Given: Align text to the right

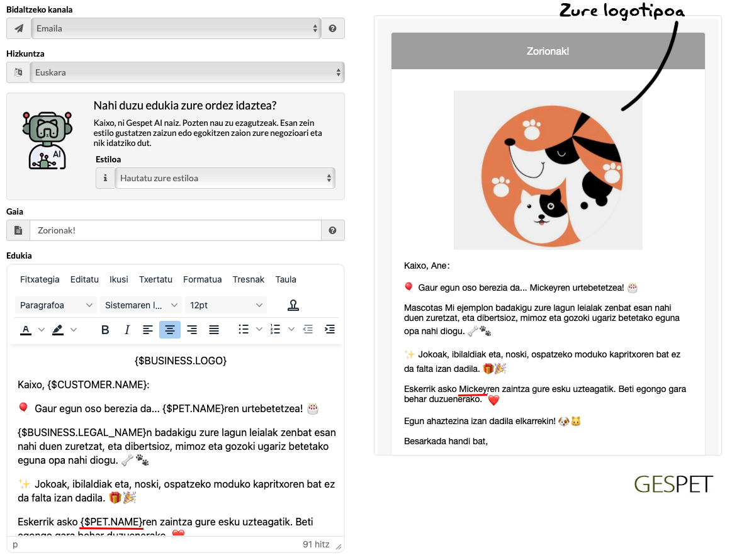Looking at the screenshot, I should coord(192,330).
